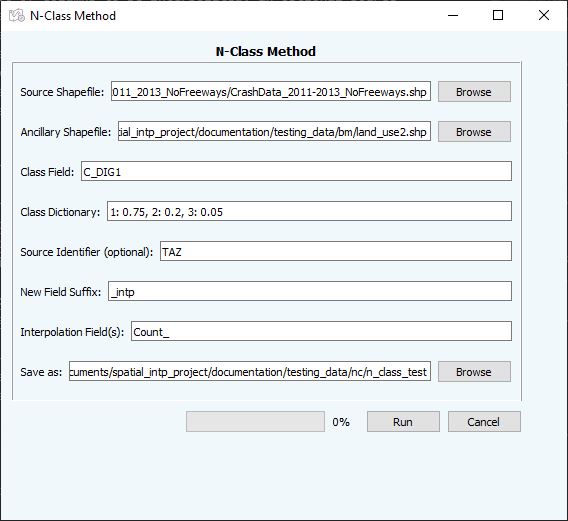
Task: Browse for the Save as location
Action: (474, 371)
